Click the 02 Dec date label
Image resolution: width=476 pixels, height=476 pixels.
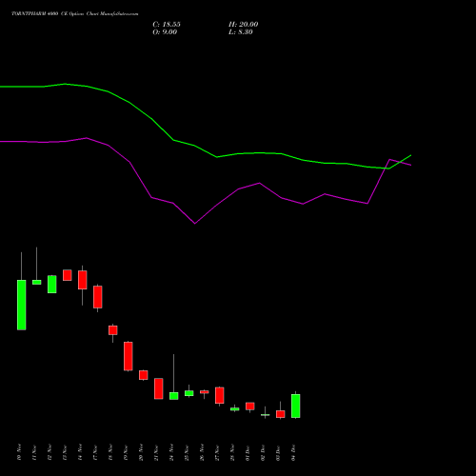[263, 452]
